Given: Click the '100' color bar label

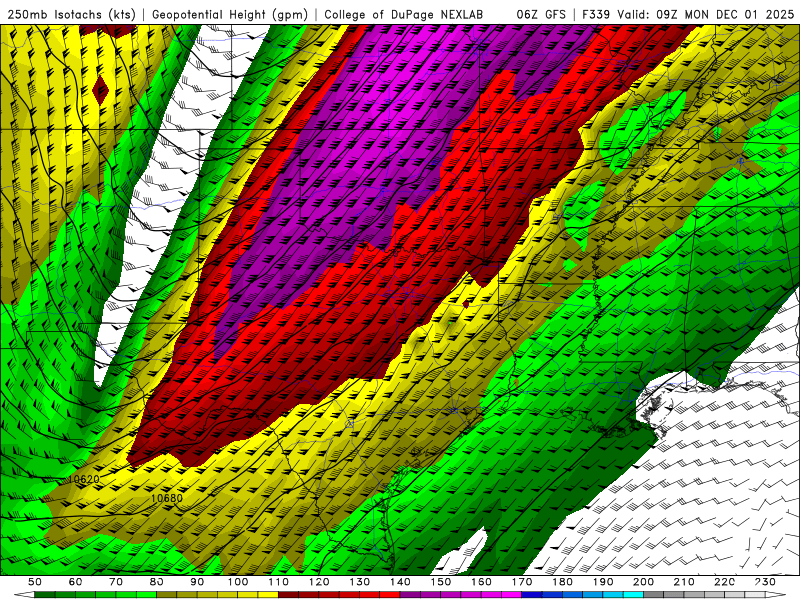Looking at the screenshot, I should point(238,582).
